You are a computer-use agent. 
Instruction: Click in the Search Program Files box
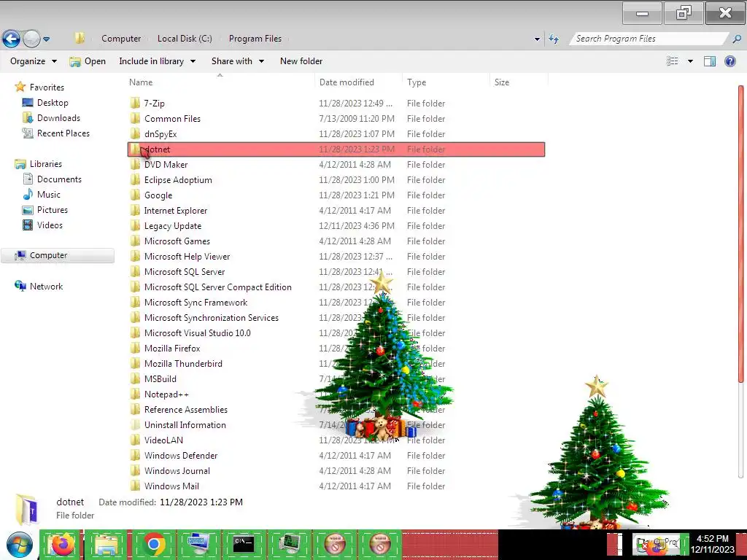point(649,39)
